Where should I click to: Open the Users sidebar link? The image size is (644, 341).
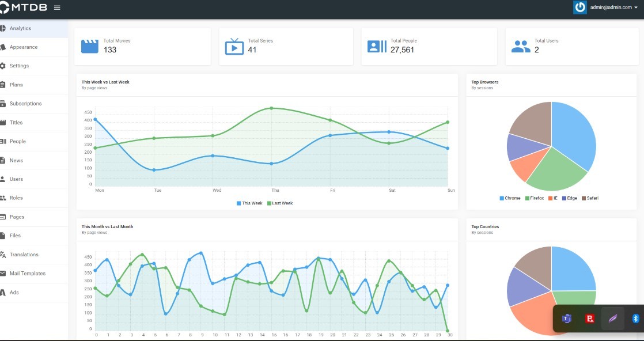click(x=33, y=179)
